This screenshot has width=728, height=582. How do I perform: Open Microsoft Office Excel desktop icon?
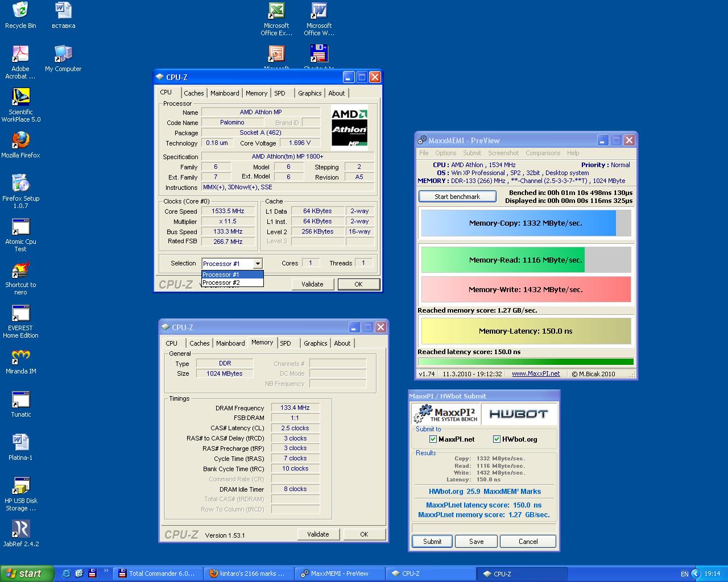pyautogui.click(x=276, y=19)
